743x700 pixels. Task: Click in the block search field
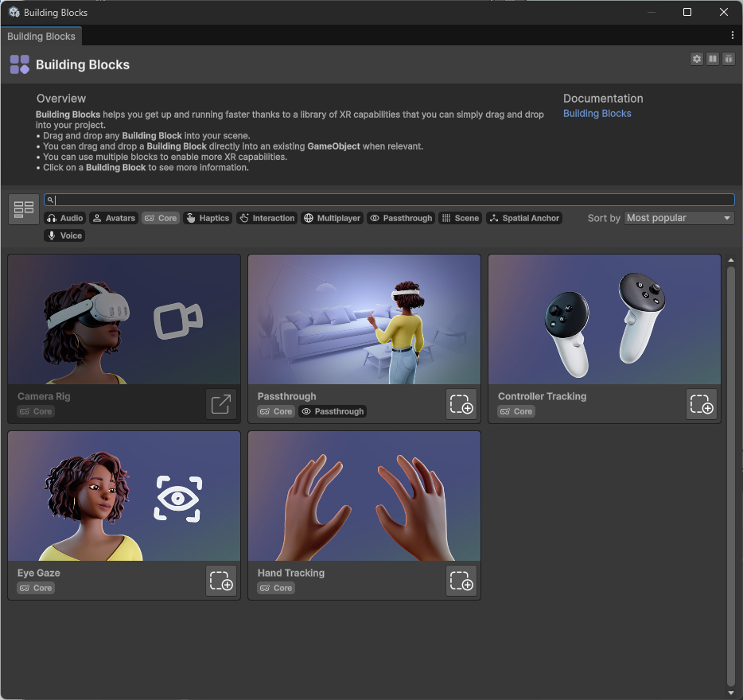[x=390, y=200]
